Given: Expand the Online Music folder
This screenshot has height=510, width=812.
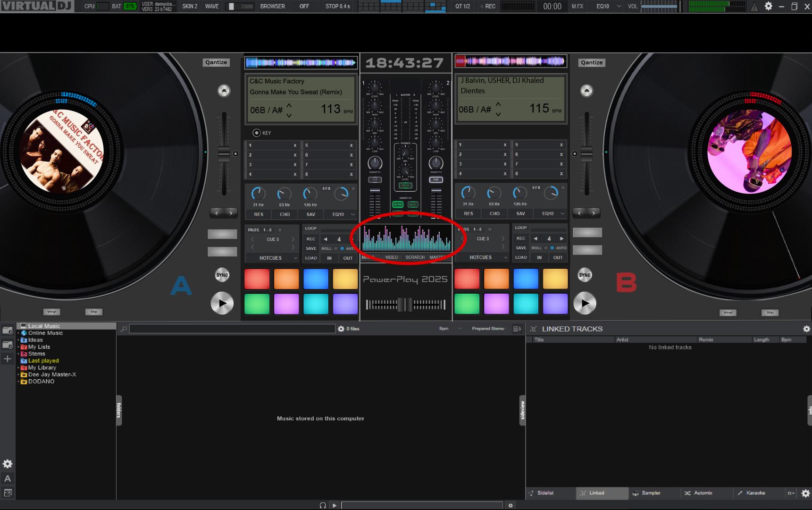Looking at the screenshot, I should pos(19,333).
